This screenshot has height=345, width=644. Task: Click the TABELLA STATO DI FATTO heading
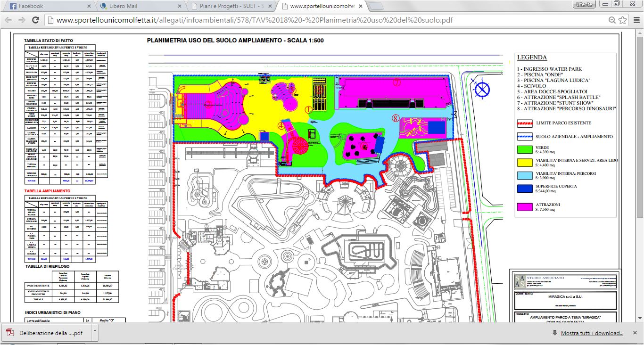click(49, 41)
